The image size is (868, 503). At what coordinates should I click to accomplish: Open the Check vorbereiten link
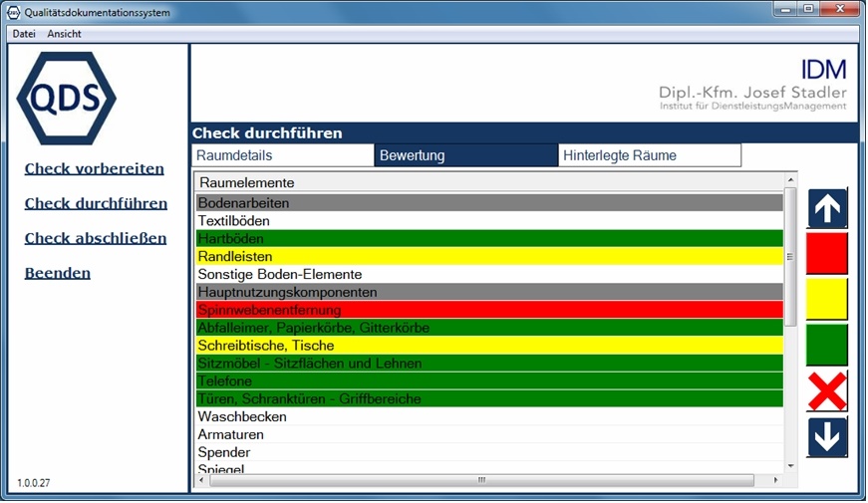pyautogui.click(x=95, y=168)
